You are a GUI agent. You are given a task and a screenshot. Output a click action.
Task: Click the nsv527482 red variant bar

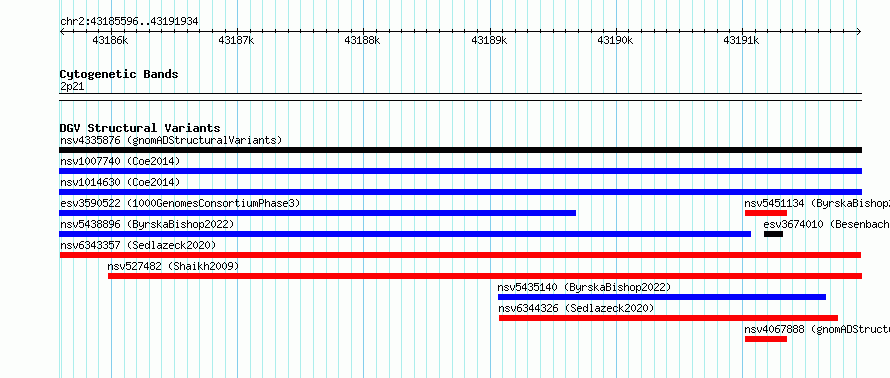coord(485,276)
